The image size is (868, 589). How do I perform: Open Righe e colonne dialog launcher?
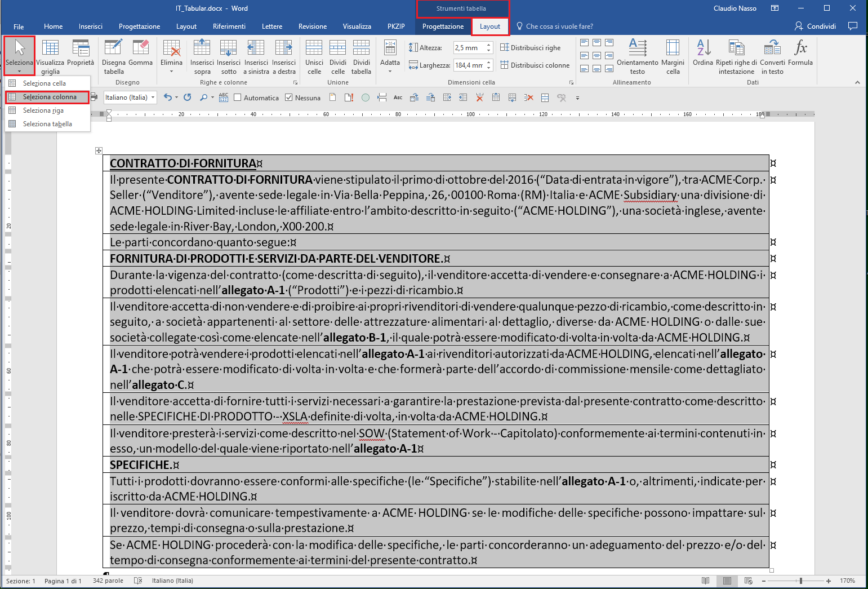click(x=295, y=83)
